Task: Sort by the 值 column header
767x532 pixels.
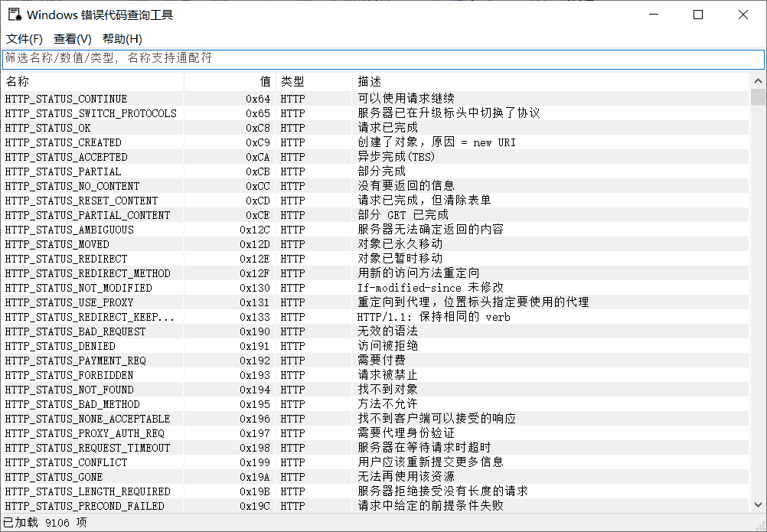Action: point(230,81)
